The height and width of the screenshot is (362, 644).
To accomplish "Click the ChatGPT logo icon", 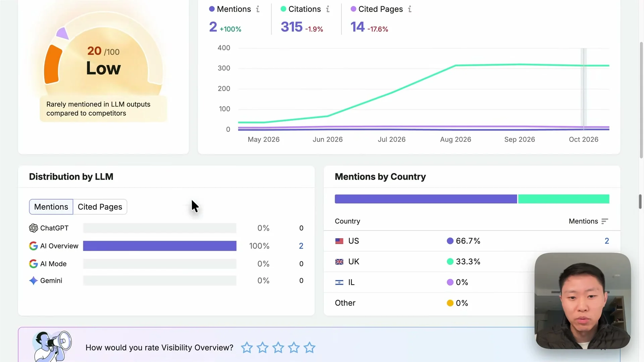I will pos(33,228).
